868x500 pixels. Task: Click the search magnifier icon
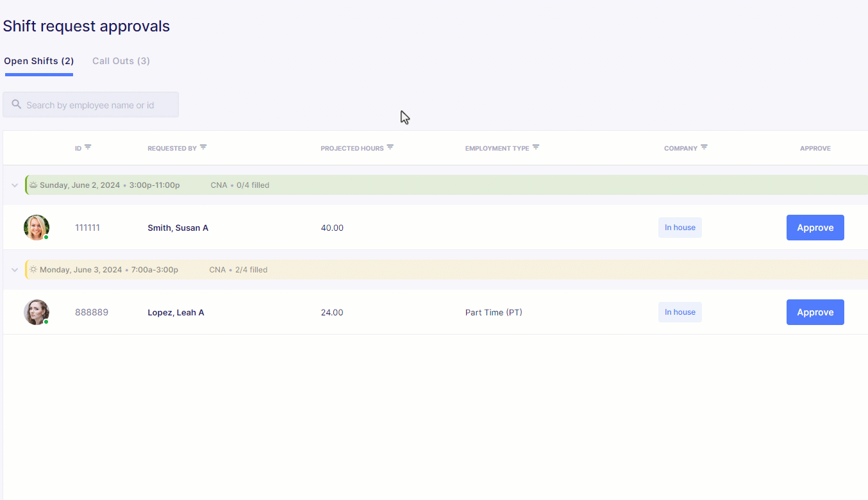pos(17,104)
